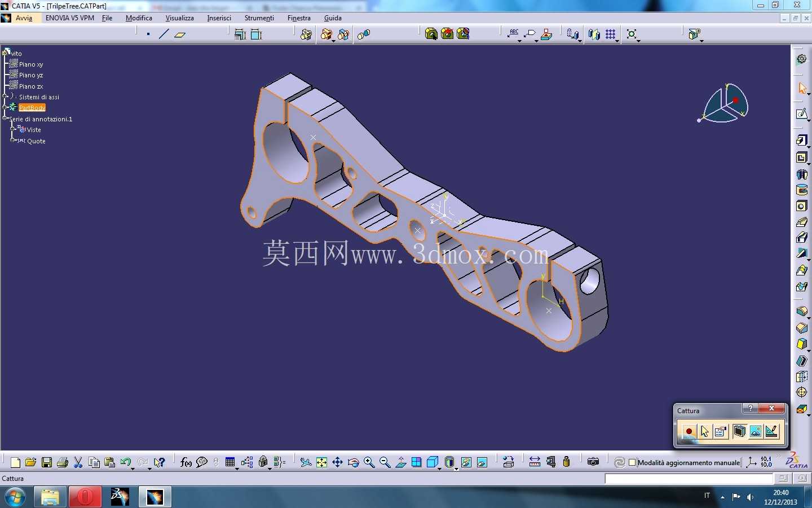
Task: Open Windows Explorer from the taskbar
Action: (x=50, y=497)
